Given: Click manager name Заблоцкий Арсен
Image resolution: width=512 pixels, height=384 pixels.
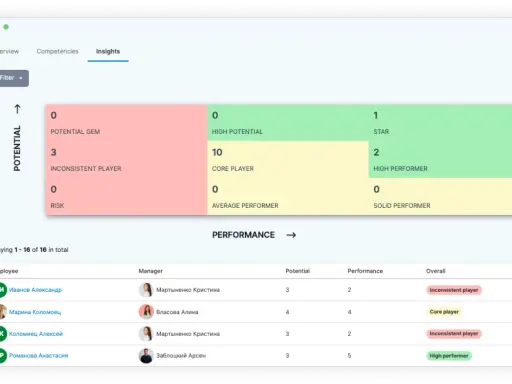Looking at the screenshot, I should [181, 356].
